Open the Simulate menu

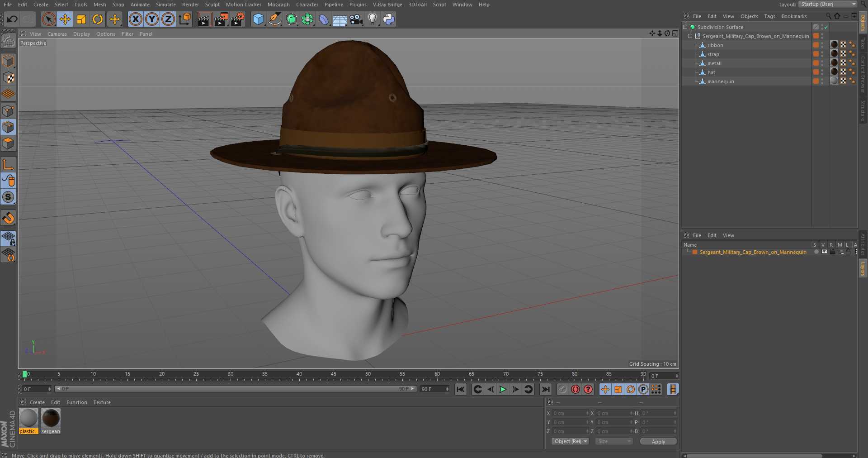point(166,5)
